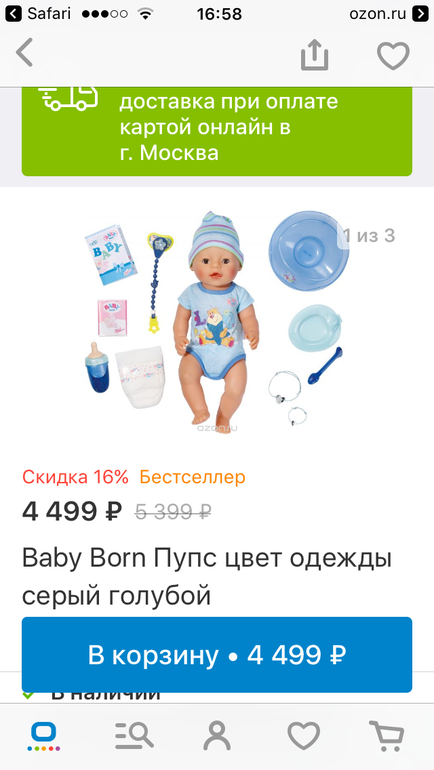
Task: Click the 'Бестселлер' label
Action: [x=192, y=477]
